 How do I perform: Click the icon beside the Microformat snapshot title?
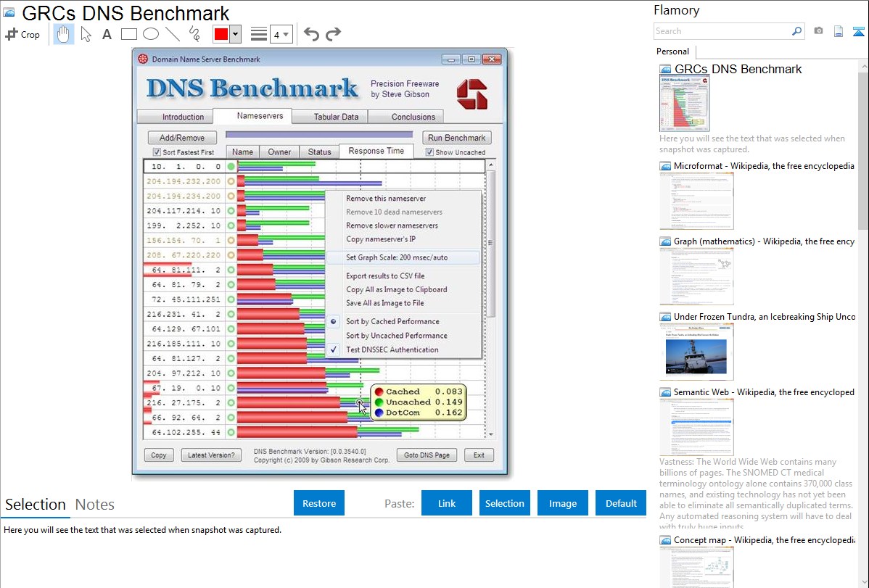[665, 166]
